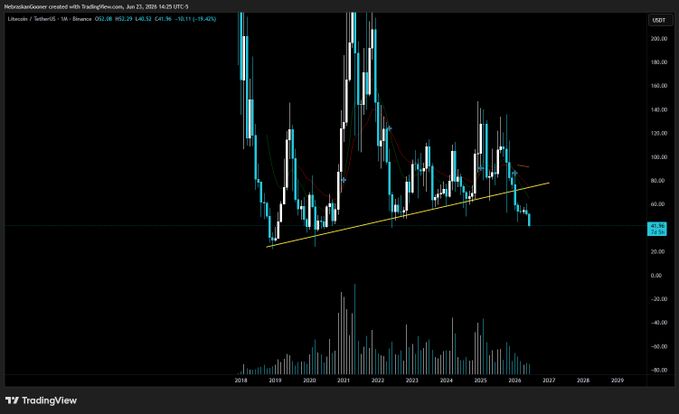The height and width of the screenshot is (414, 679).
Task: Click the 2029 label on the time axis
Action: [x=617, y=380]
